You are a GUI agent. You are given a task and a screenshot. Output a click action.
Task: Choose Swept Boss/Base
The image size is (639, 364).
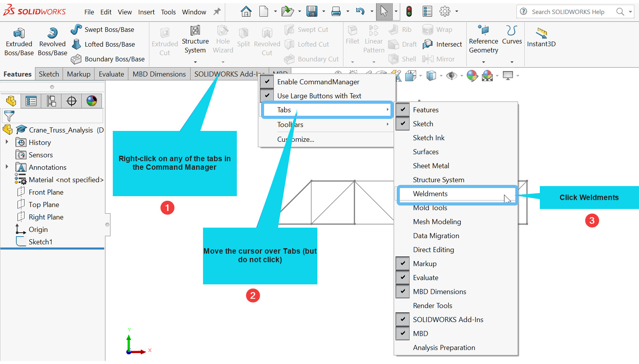click(x=102, y=30)
